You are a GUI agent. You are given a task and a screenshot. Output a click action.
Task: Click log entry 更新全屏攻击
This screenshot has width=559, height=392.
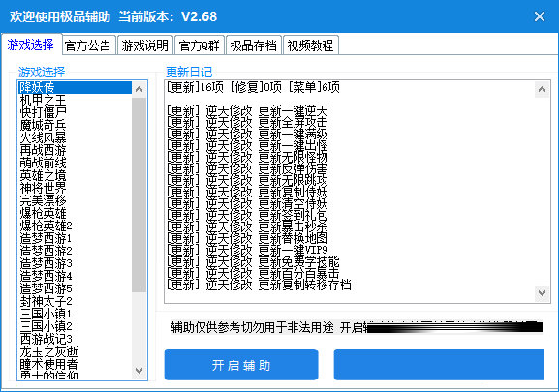(247, 123)
